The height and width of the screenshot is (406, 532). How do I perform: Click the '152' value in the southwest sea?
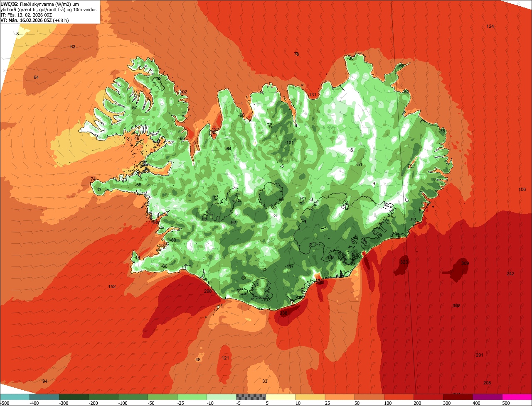[x=112, y=287]
